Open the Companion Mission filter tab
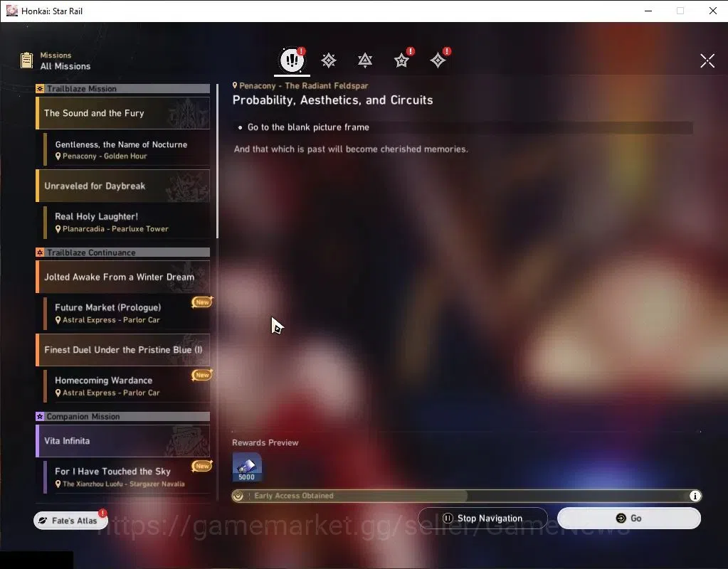The image size is (728, 569). click(x=401, y=60)
